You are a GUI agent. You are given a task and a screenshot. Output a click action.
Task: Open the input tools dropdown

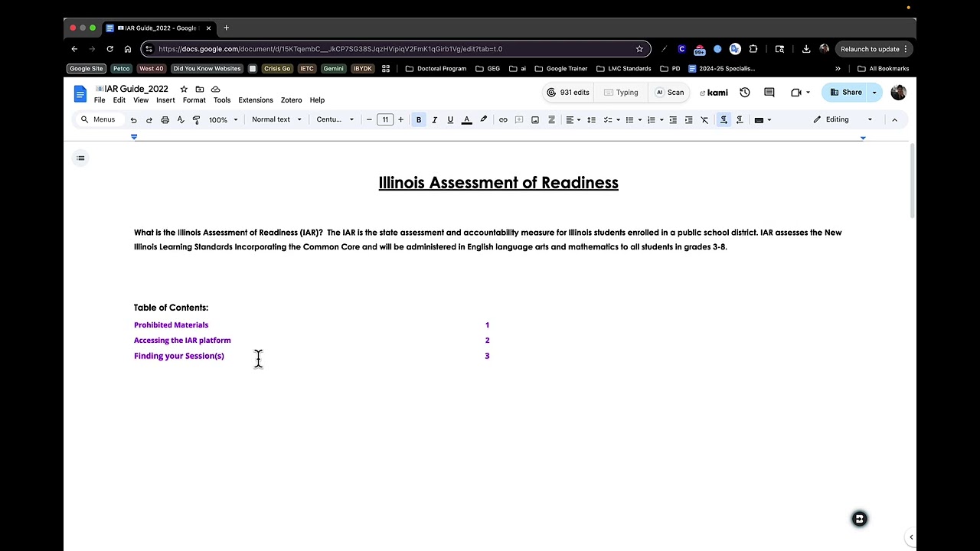[763, 120]
